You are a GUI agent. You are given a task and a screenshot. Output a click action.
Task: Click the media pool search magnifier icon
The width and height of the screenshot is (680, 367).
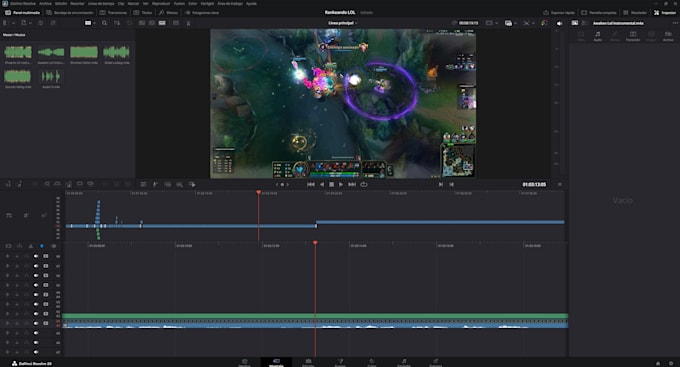point(105,23)
